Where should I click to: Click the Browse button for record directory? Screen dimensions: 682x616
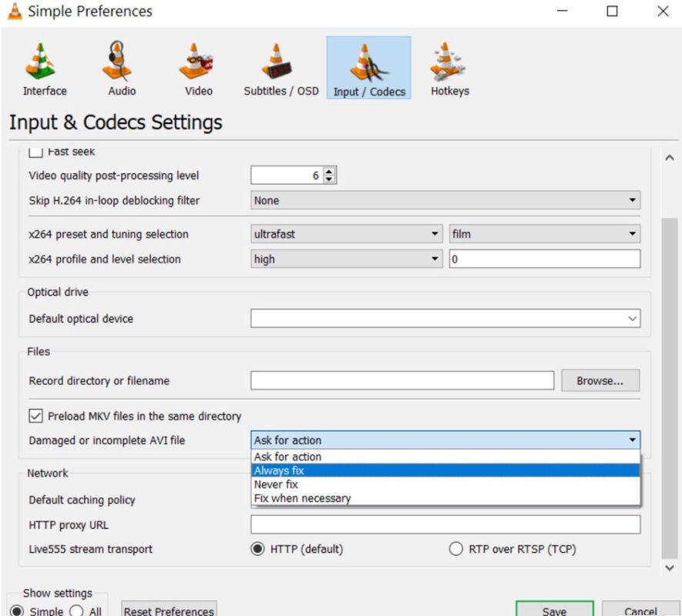600,380
